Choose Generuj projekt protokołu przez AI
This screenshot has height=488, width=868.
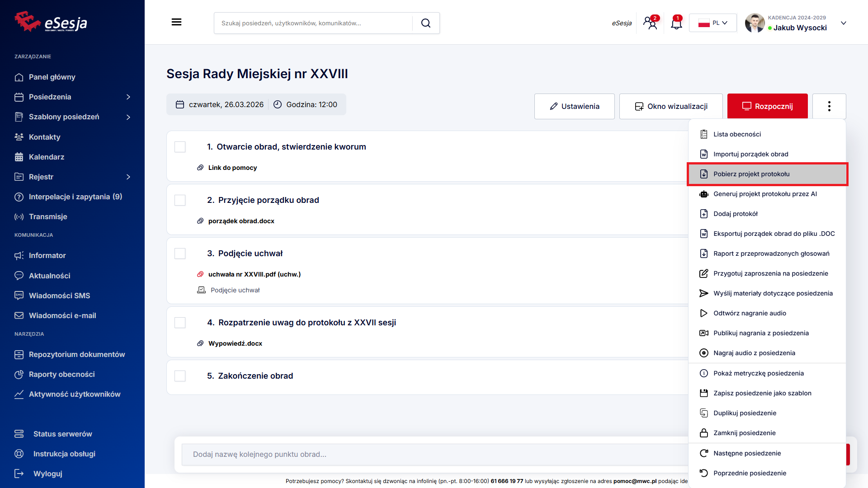[x=764, y=194]
